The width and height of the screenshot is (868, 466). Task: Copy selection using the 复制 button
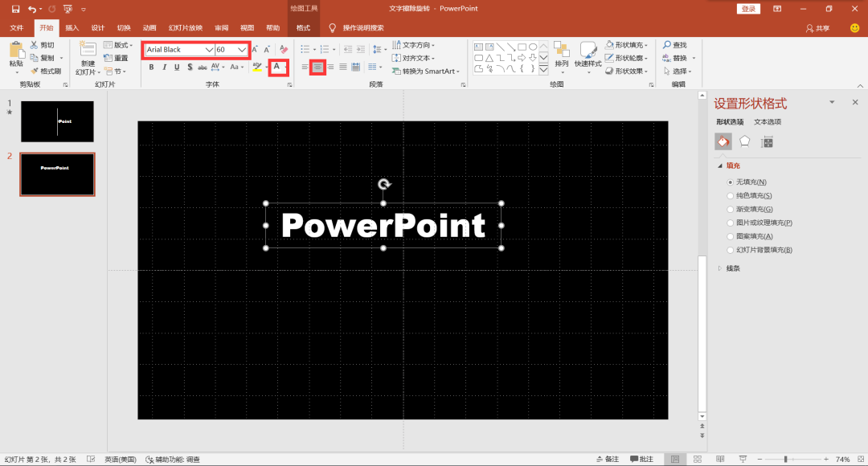click(43, 58)
